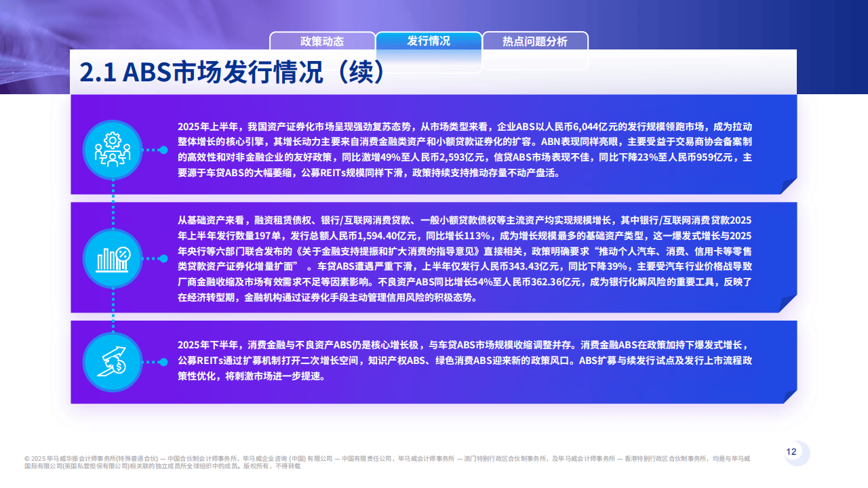Select the percent symbol on the chart icon

(123, 253)
